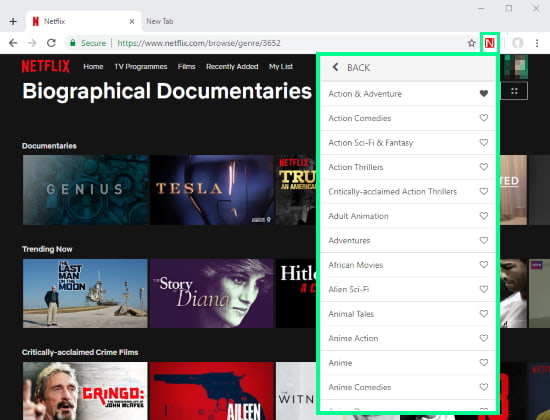550x420 pixels.
Task: Click the Netflix extension icon in toolbar
Action: pos(489,43)
